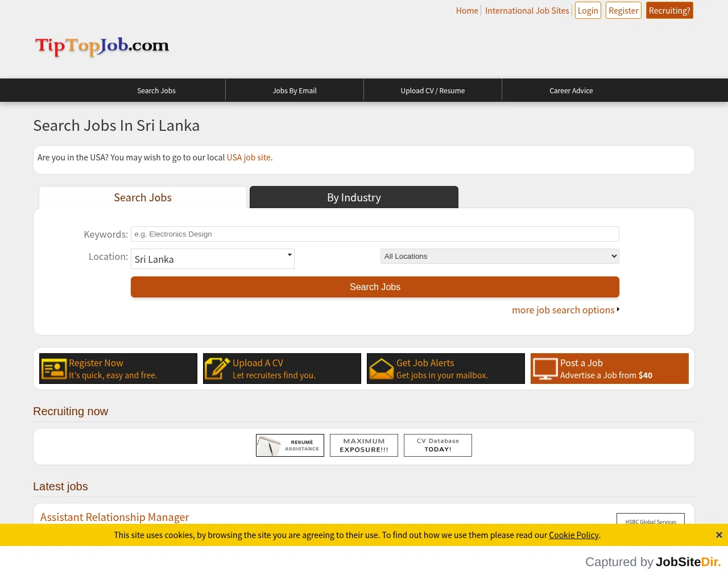Switch to the By Industry tab
This screenshot has width=728, height=579.
pos(354,197)
